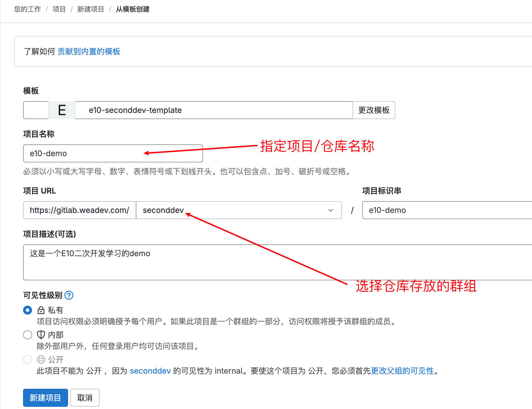Click the visibility level help question icon

click(69, 295)
